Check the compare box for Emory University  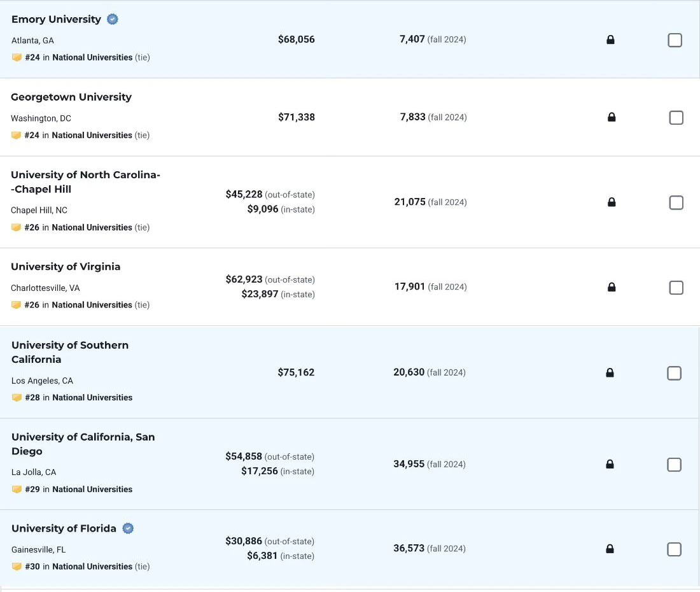(675, 40)
